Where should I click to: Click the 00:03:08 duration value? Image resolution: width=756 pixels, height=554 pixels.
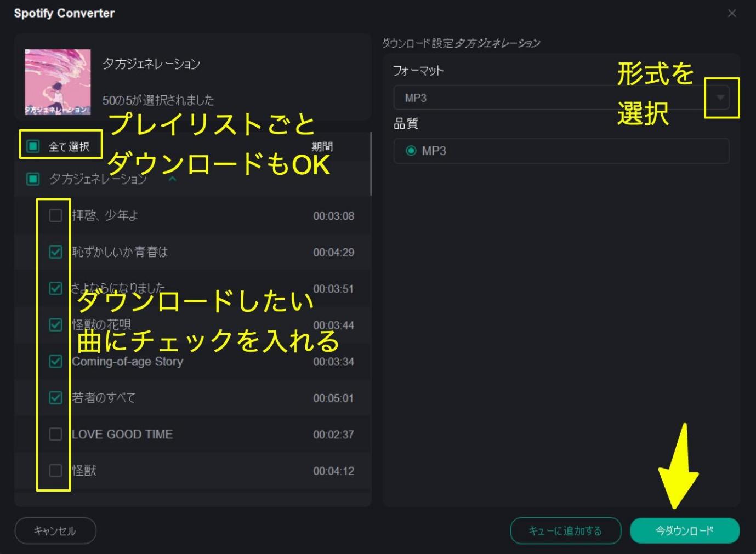coord(333,216)
